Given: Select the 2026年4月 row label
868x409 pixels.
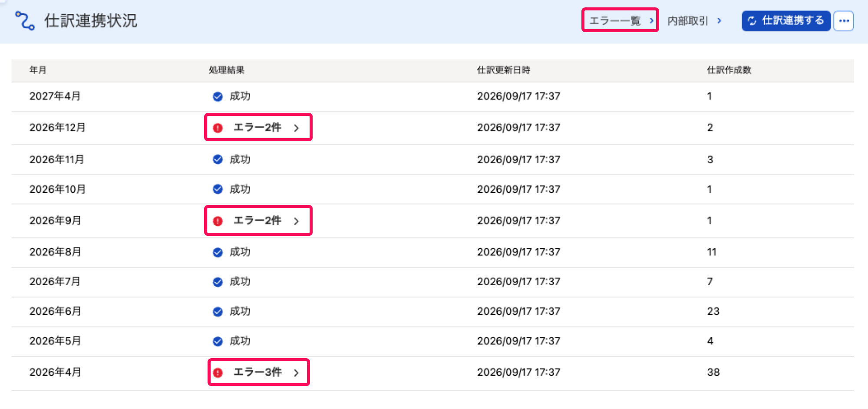Looking at the screenshot, I should 55,372.
